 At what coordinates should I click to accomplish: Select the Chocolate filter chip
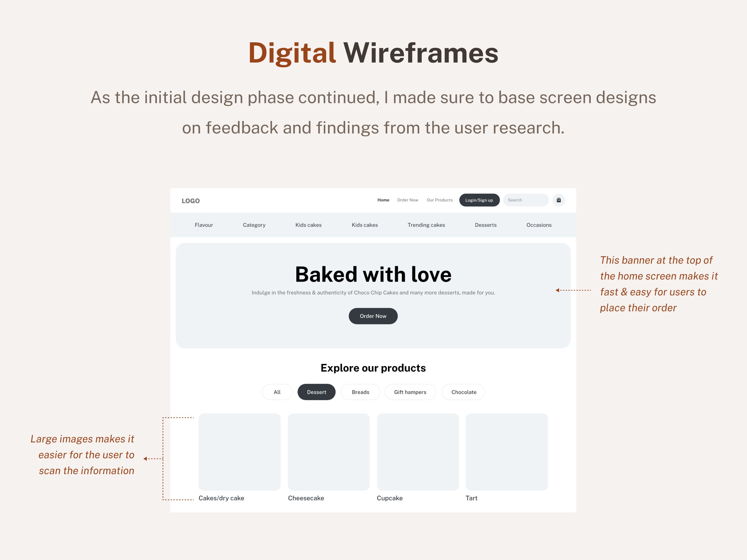click(463, 392)
